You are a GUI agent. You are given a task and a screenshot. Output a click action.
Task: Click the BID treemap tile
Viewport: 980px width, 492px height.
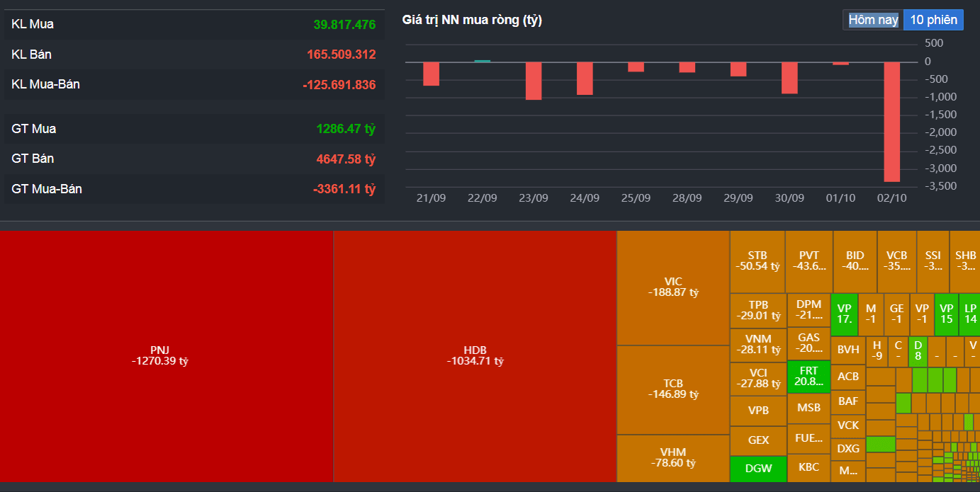(x=855, y=261)
